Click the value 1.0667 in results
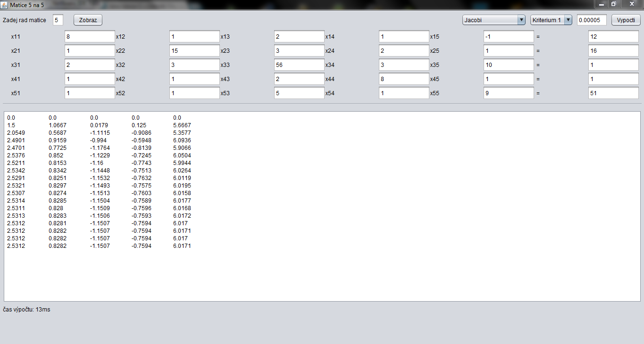The image size is (644, 344). pos(58,125)
